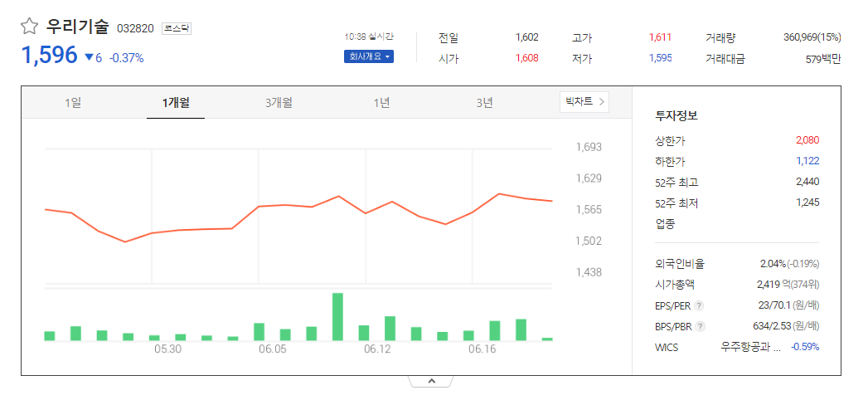This screenshot has width=868, height=400.
Task: Click the 10:38 실시간 timestamp
Action: tap(369, 37)
